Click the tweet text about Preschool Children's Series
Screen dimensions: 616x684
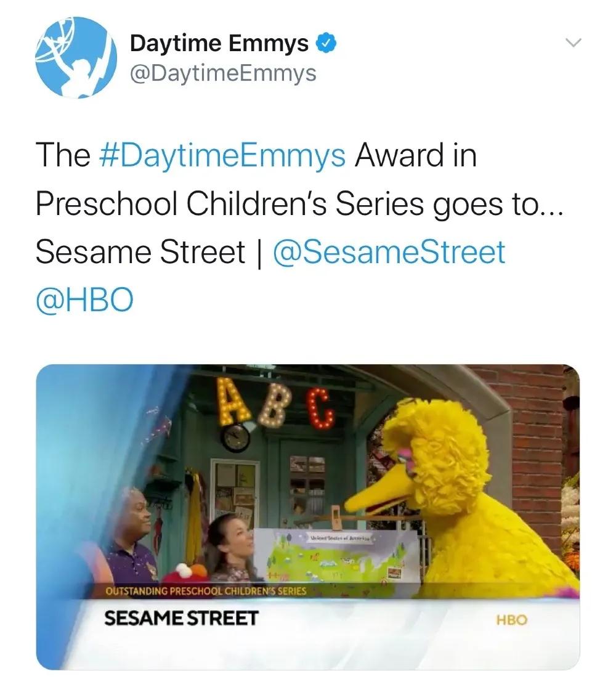click(299, 204)
